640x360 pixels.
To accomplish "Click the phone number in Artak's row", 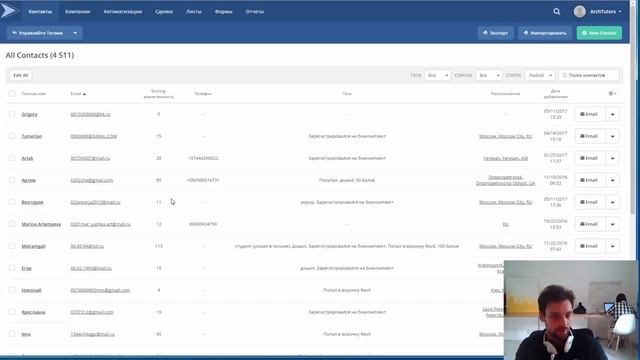I will (x=203, y=158).
